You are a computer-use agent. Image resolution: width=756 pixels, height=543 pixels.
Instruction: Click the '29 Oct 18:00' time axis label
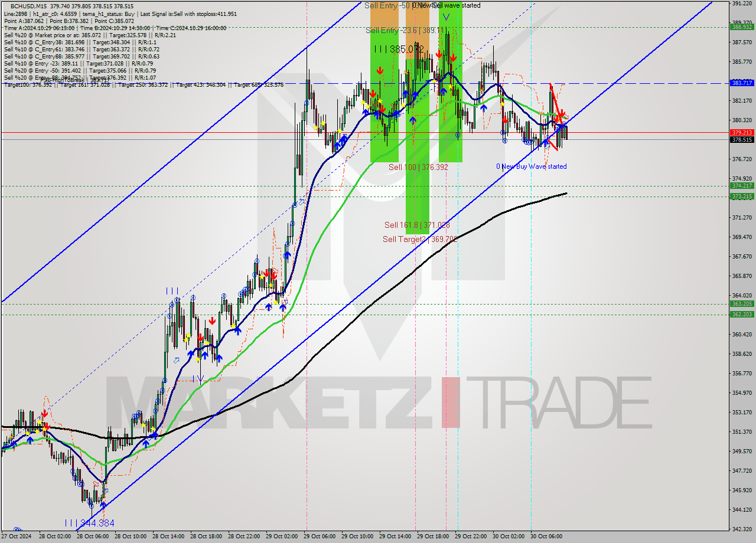click(x=433, y=537)
